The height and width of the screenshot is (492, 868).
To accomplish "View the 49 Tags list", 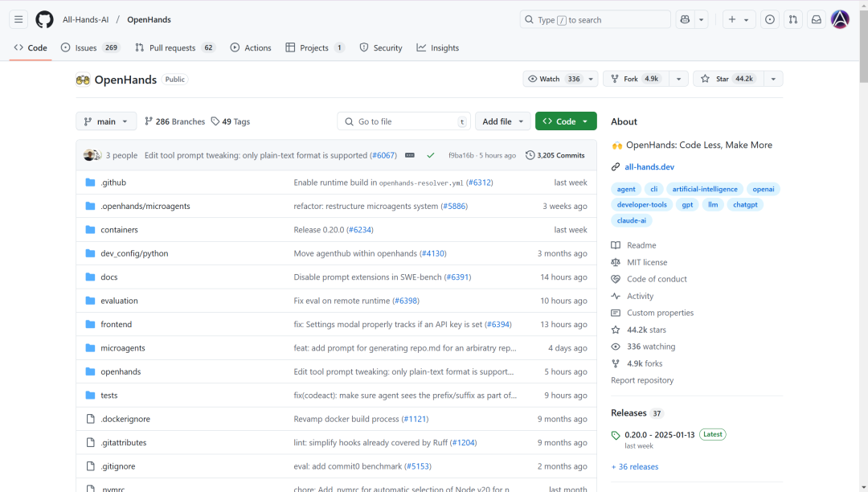I will [x=231, y=121].
